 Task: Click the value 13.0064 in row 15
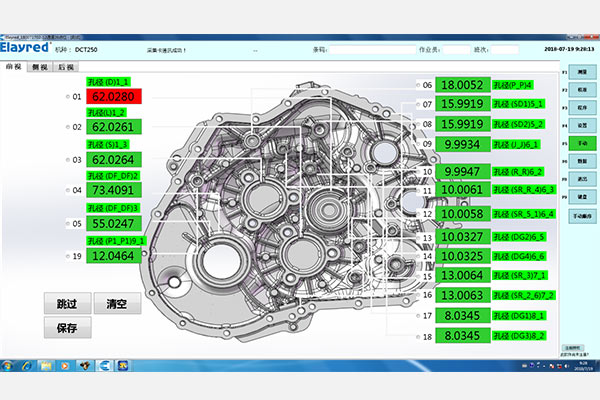[463, 275]
